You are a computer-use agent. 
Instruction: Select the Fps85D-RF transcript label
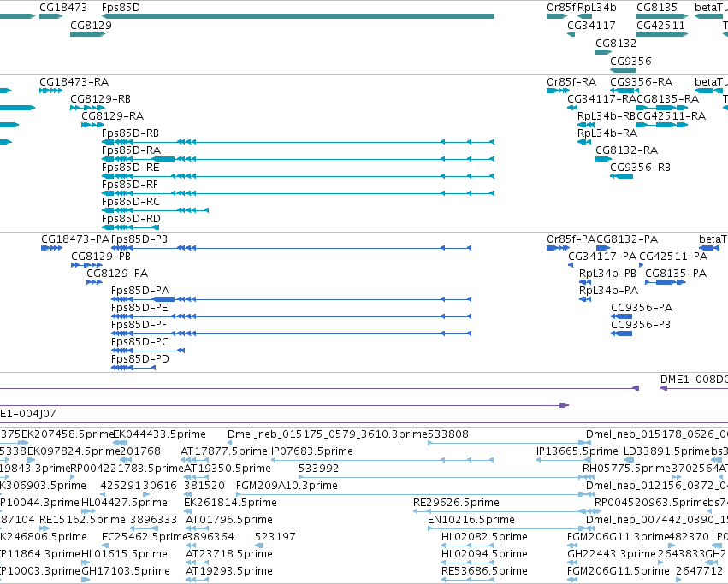[130, 185]
